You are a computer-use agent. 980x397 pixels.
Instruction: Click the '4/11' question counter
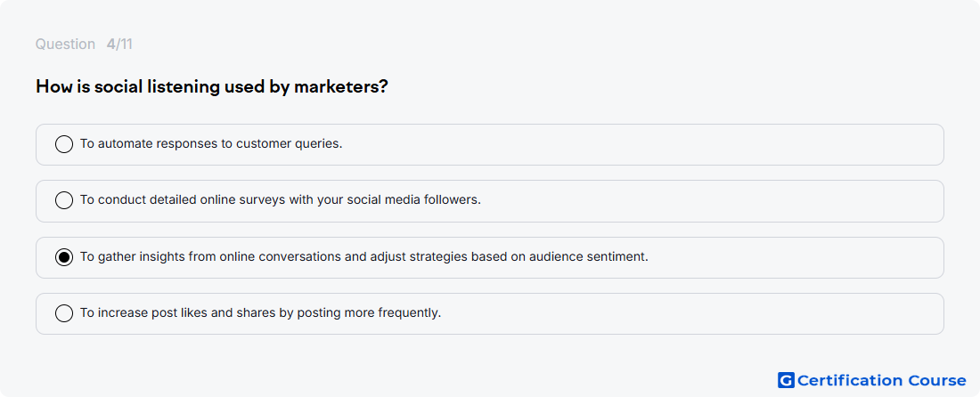click(x=119, y=45)
